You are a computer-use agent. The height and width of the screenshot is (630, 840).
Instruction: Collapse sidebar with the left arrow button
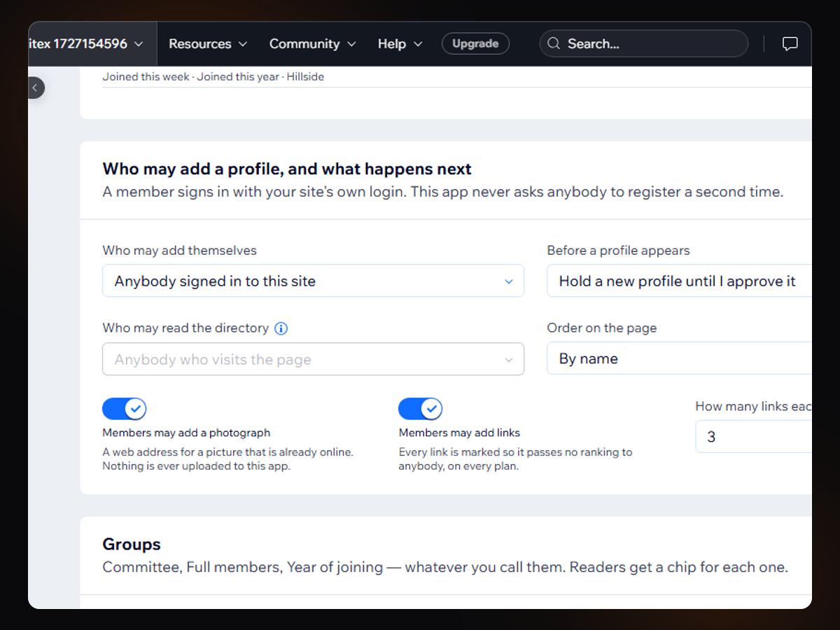35,87
